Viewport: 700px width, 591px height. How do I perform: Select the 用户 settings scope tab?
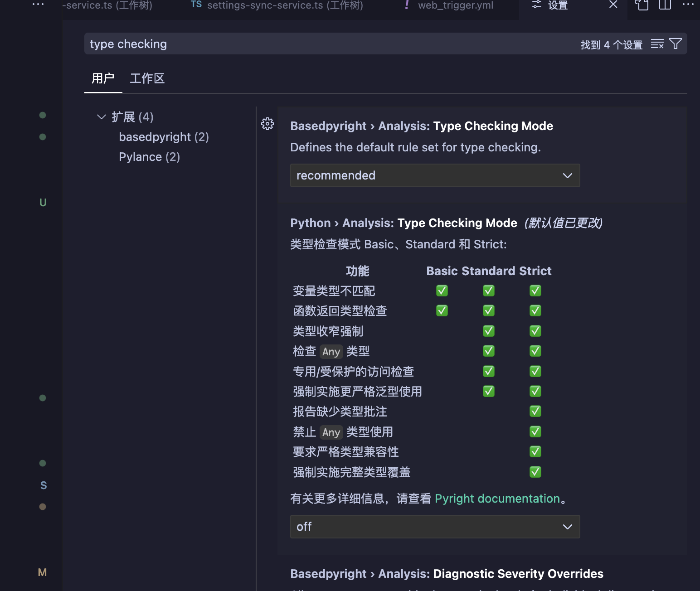(x=103, y=78)
